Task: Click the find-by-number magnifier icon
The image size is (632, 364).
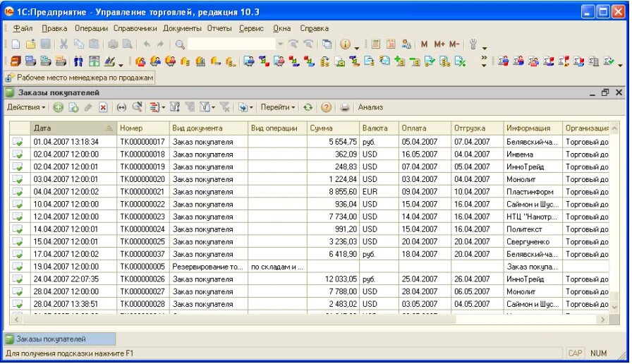Action: (137, 107)
